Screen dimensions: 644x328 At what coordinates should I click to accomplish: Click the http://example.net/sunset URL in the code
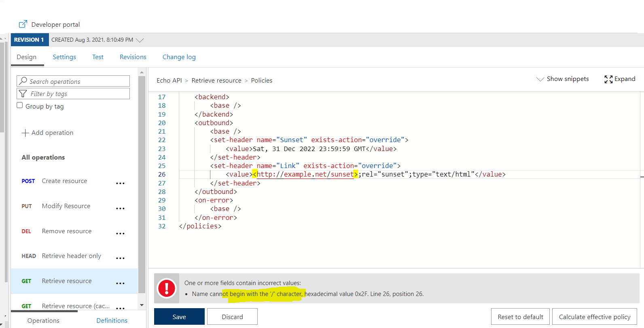305,175
